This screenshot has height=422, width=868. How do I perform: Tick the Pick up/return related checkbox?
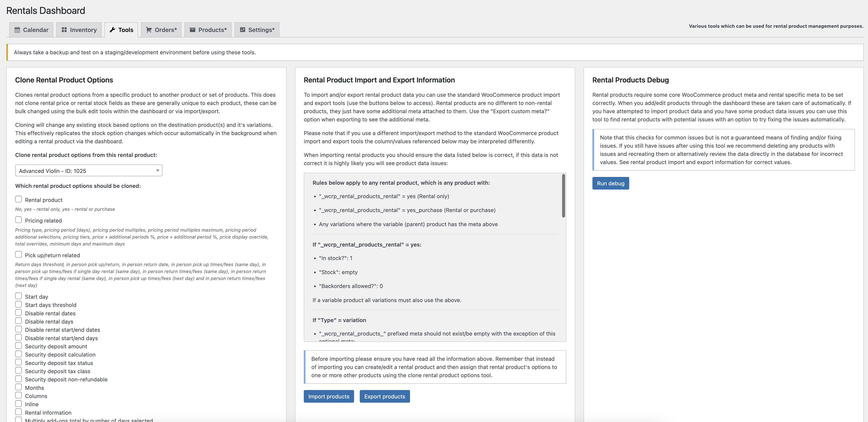tap(19, 255)
